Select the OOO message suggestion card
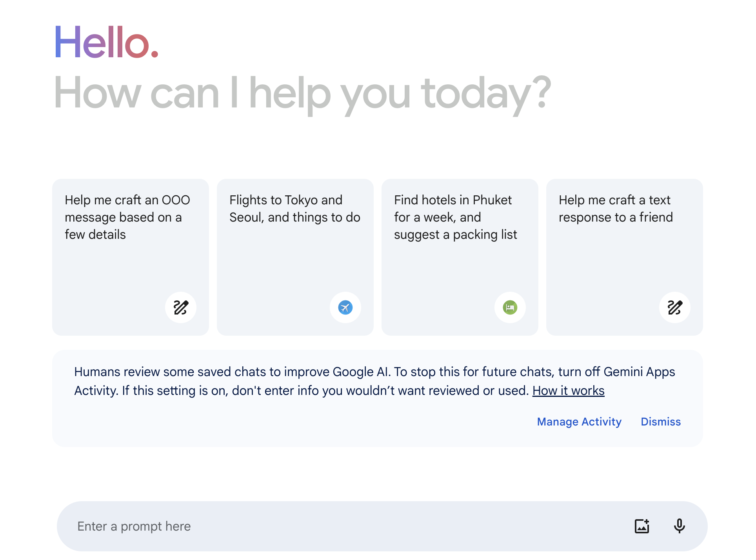Screen dimensions: 756x560 point(131,257)
